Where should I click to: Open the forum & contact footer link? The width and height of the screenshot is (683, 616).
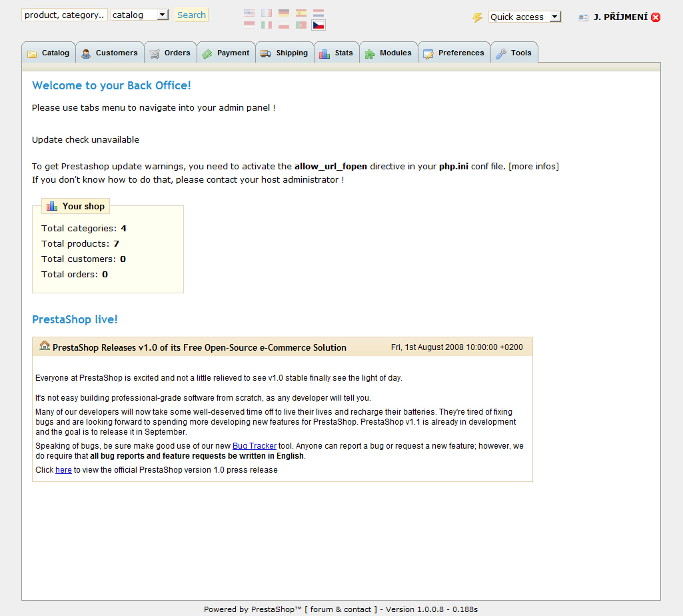[x=341, y=609]
